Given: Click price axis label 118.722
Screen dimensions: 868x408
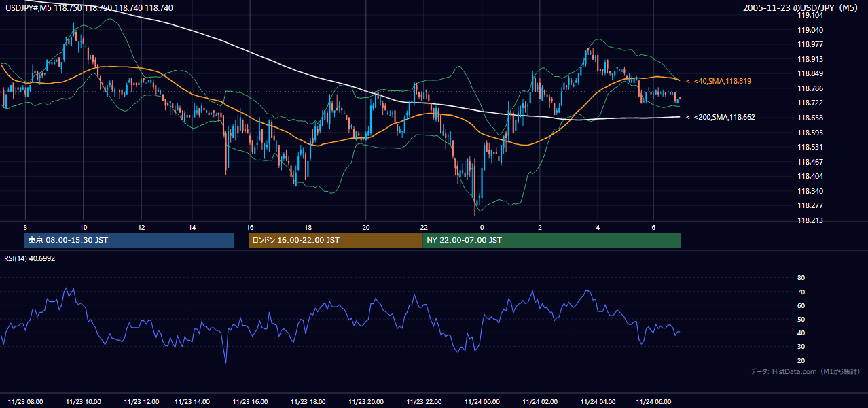Looking at the screenshot, I should [x=810, y=103].
